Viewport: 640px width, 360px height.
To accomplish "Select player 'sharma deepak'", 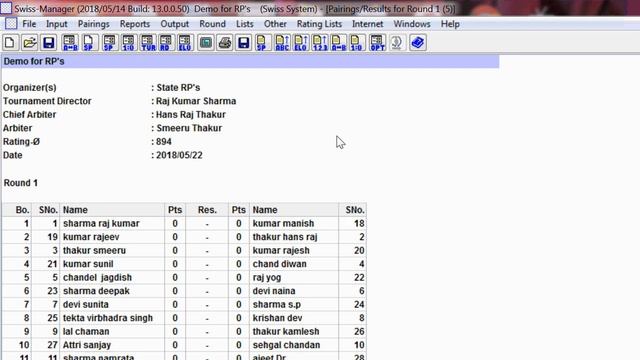I will (x=96, y=291).
